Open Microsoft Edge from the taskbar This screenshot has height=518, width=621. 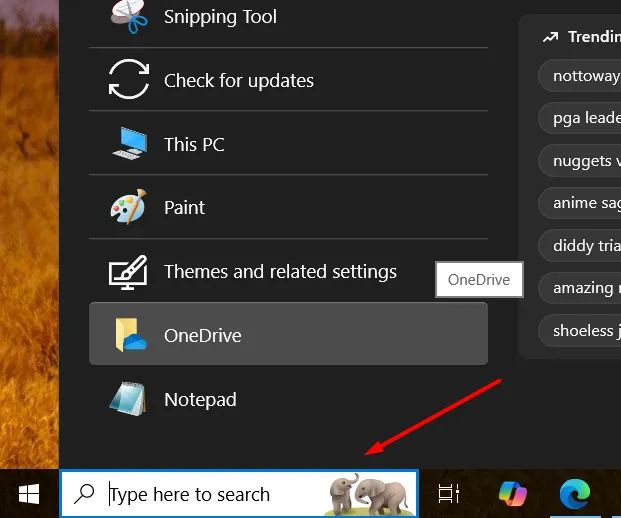click(x=575, y=494)
